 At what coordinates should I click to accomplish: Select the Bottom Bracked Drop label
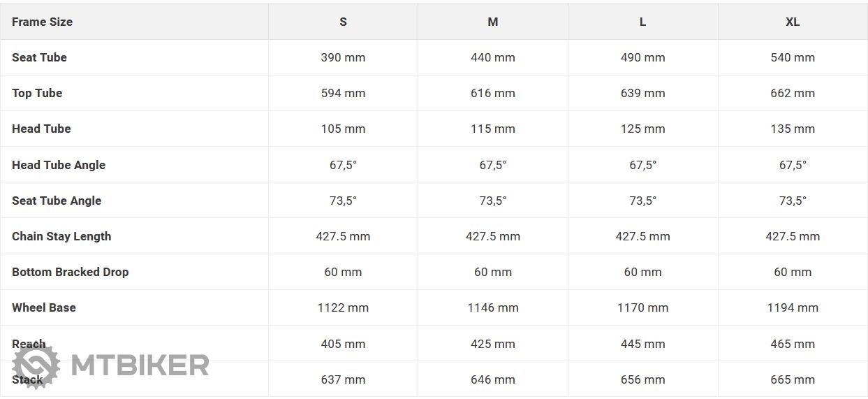tap(71, 272)
